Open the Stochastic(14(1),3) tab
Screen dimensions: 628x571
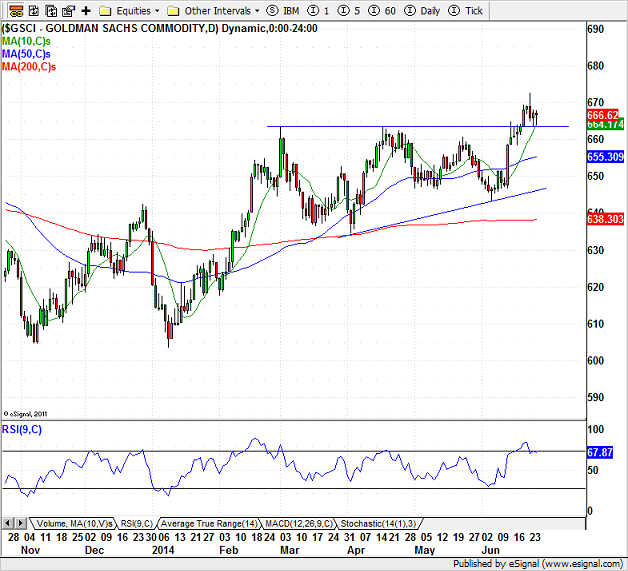pos(378,523)
